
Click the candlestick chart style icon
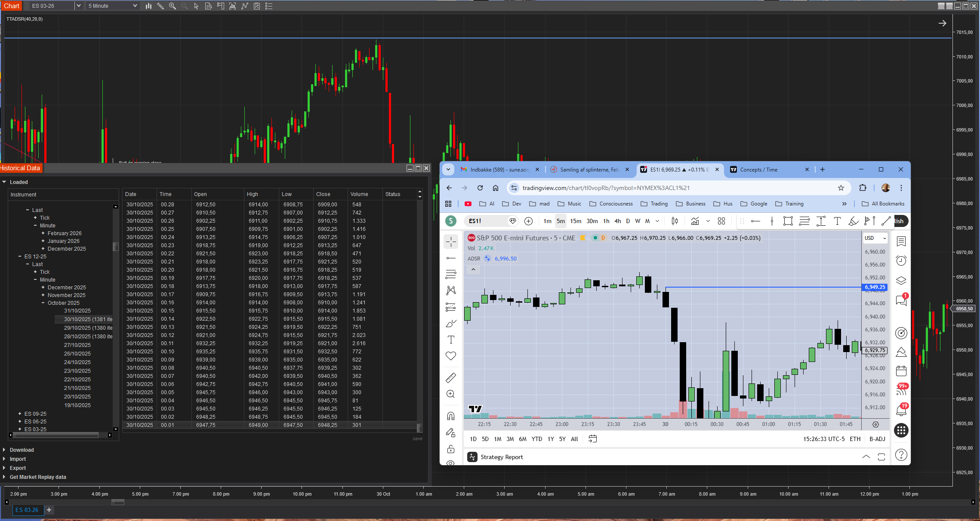point(675,221)
